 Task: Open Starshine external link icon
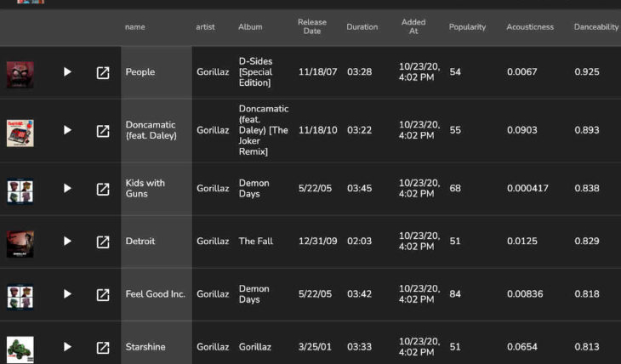tap(103, 347)
